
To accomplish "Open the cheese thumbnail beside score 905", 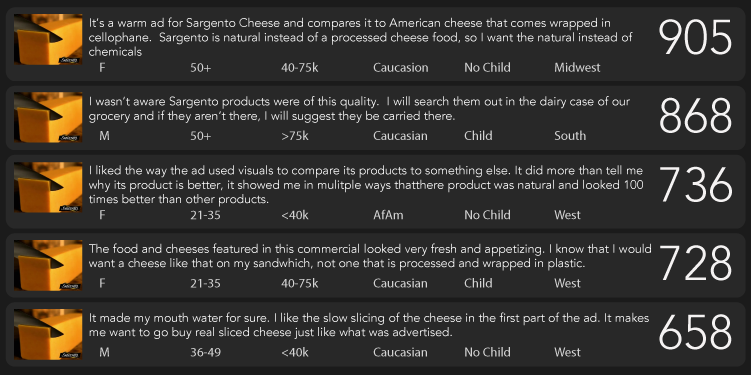I will [x=48, y=39].
